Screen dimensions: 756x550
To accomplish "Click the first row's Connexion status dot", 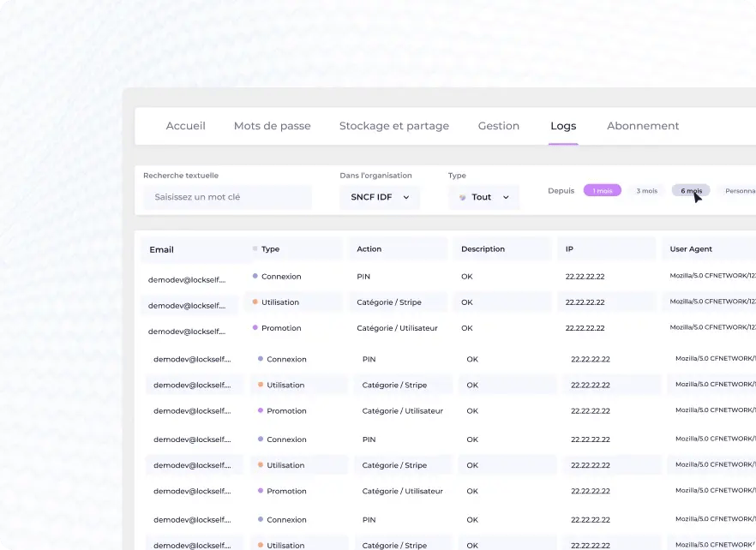I will pyautogui.click(x=255, y=276).
